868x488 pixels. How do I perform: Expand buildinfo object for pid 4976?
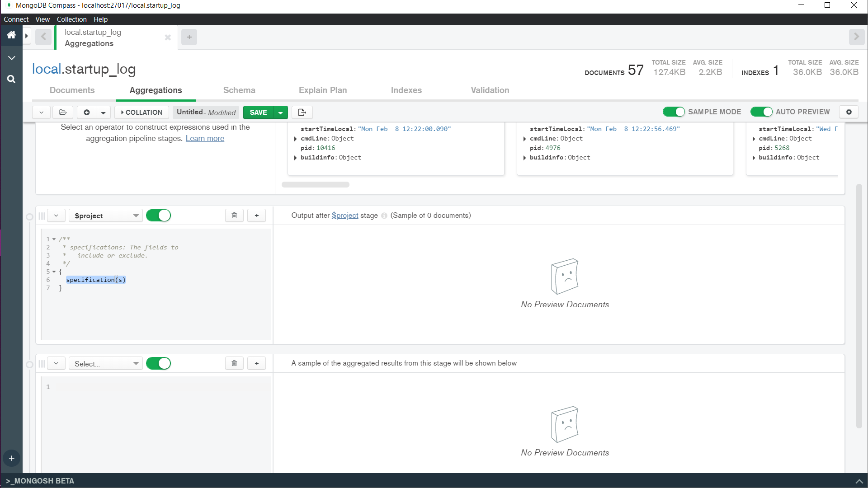[x=524, y=158]
